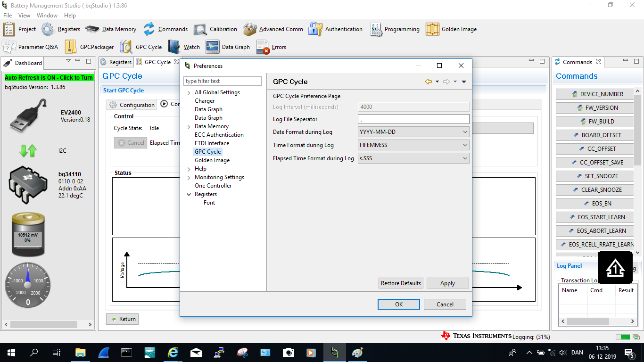The height and width of the screenshot is (362, 644).
Task: Expand All Global Settings in Preferences tree
Action: pyautogui.click(x=189, y=92)
